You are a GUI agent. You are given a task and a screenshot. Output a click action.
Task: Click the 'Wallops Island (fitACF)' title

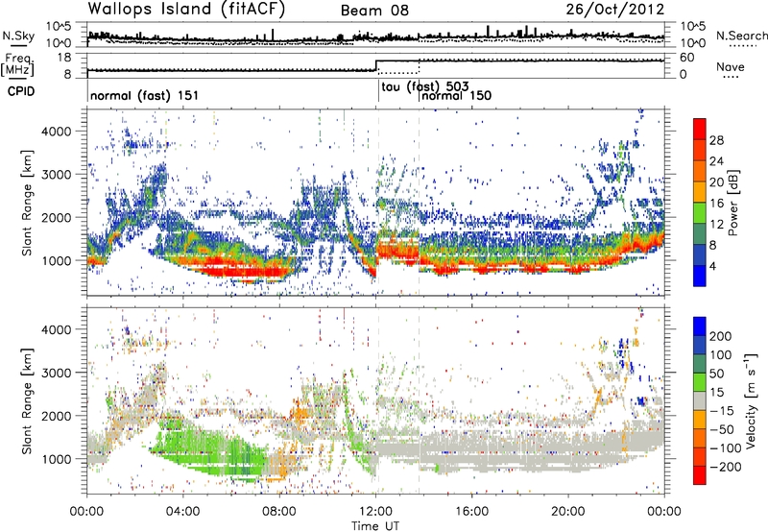pyautogui.click(x=185, y=10)
